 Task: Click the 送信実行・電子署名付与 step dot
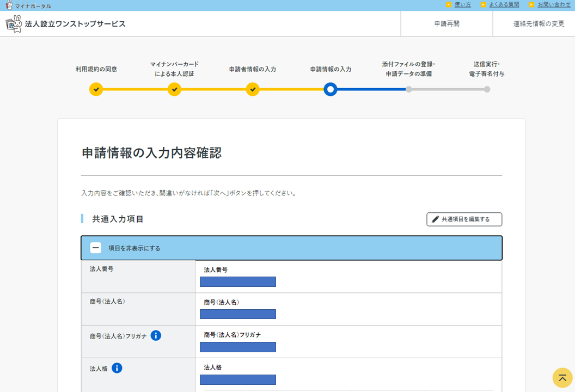[487, 89]
